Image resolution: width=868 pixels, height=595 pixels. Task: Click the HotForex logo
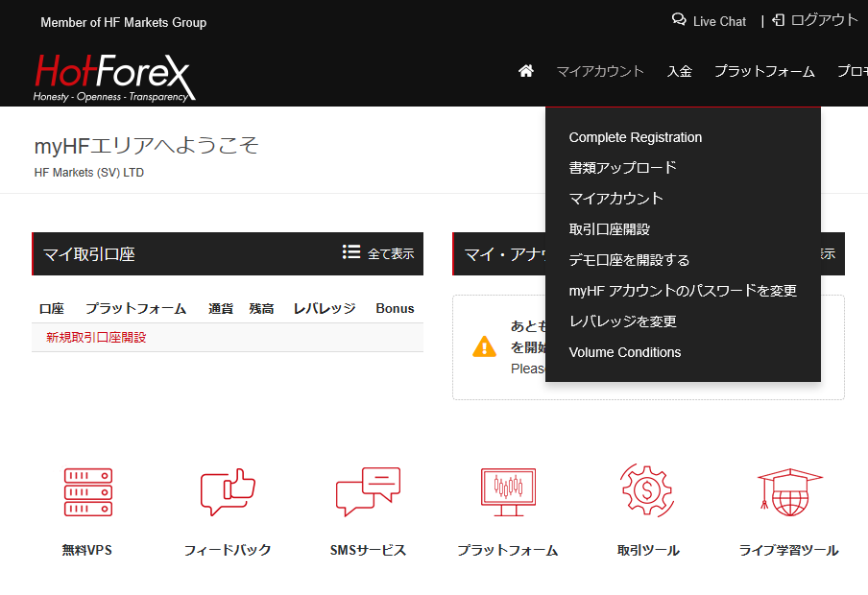(x=114, y=78)
